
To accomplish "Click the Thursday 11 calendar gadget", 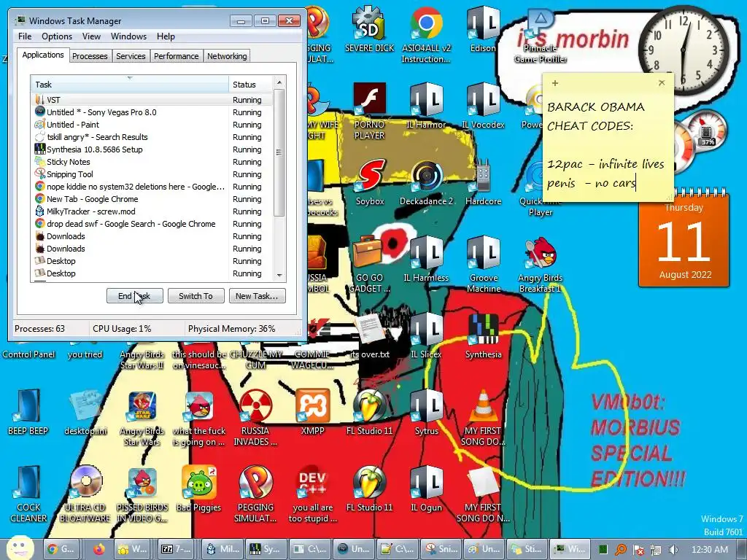I will point(684,239).
